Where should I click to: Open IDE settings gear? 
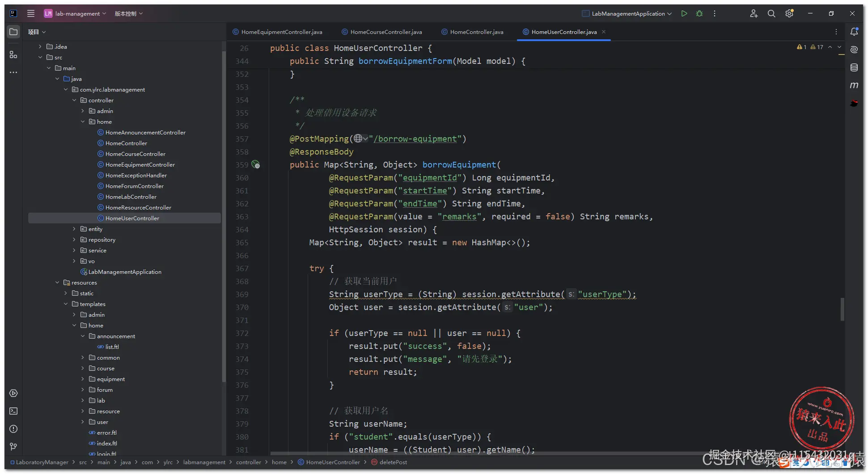[789, 13]
